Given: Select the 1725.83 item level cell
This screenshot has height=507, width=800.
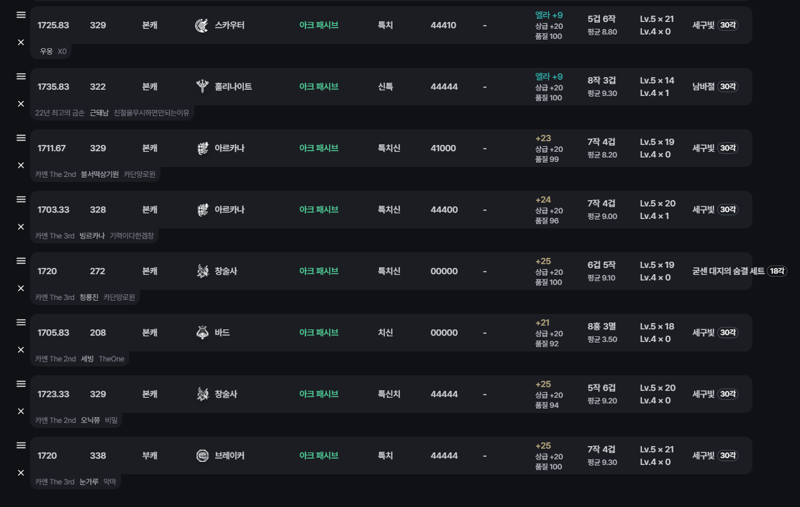Looking at the screenshot, I should tap(53, 25).
